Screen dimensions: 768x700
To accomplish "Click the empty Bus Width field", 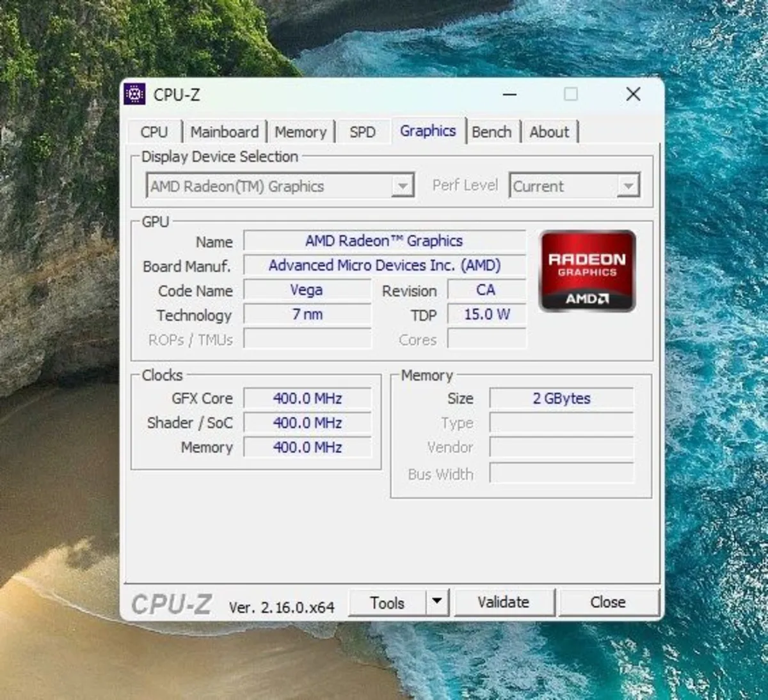I will pyautogui.click(x=561, y=473).
